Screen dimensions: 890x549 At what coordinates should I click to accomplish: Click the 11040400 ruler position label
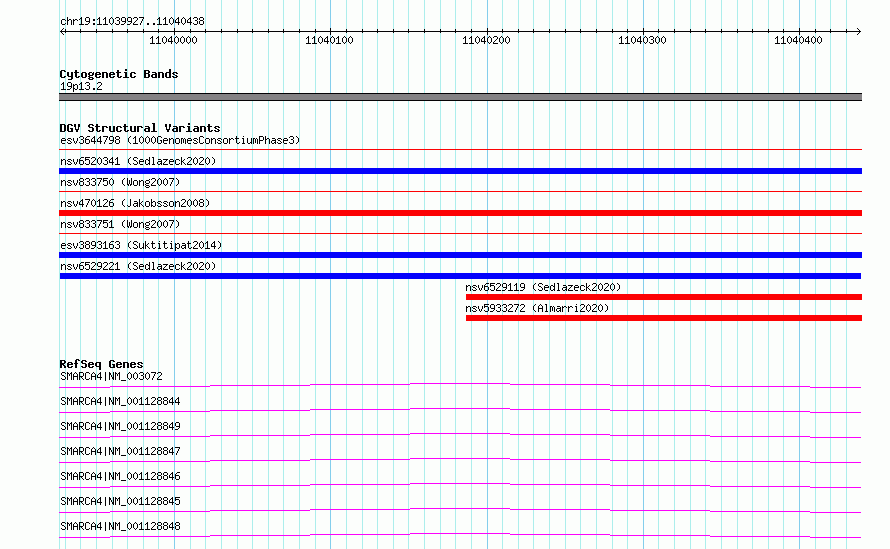798,40
